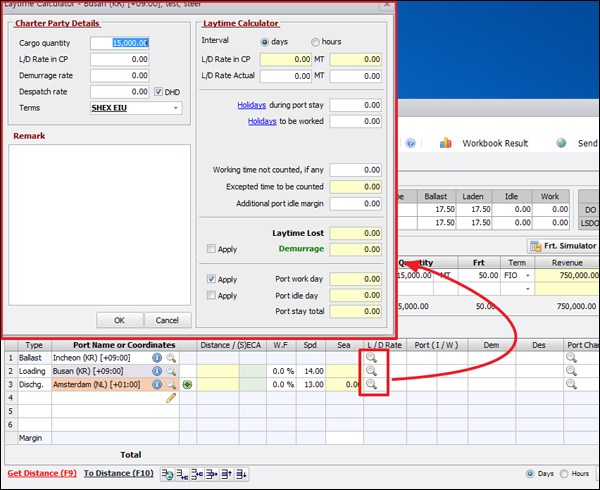
Task: Click second row-list icon after To Distance
Action: (x=182, y=474)
